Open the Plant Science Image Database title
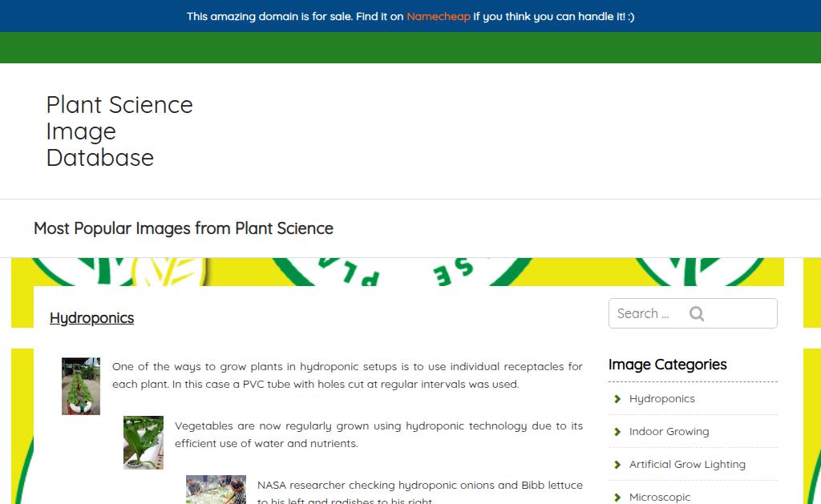 (119, 131)
